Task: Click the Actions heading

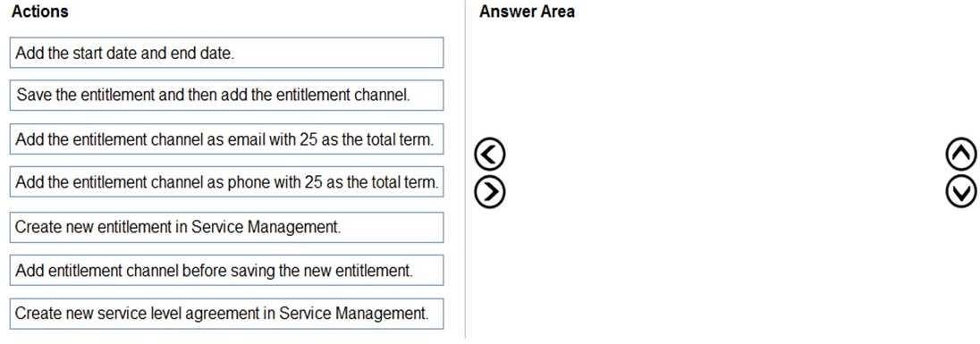Action: point(40,12)
